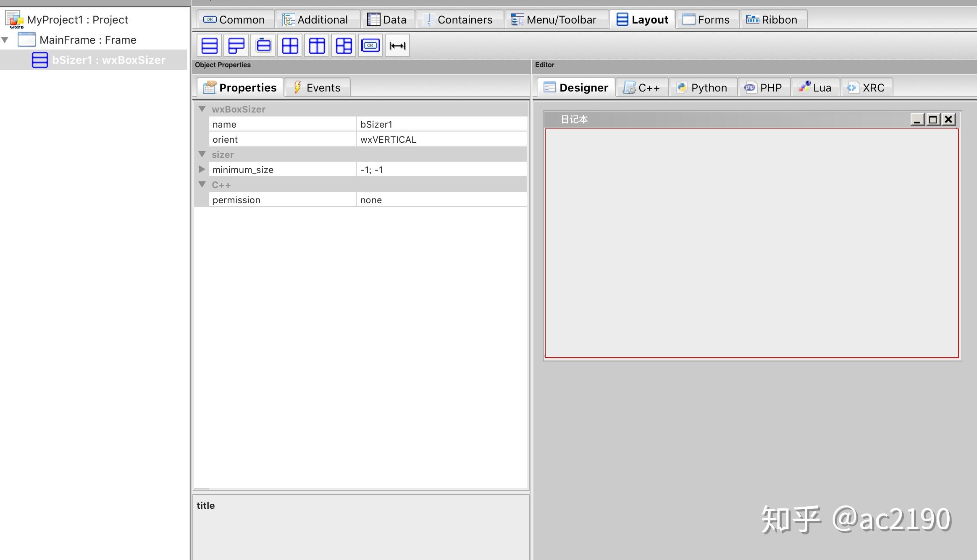Insert a spacer with the arrow icon
Image resolution: width=977 pixels, height=560 pixels.
coord(397,45)
